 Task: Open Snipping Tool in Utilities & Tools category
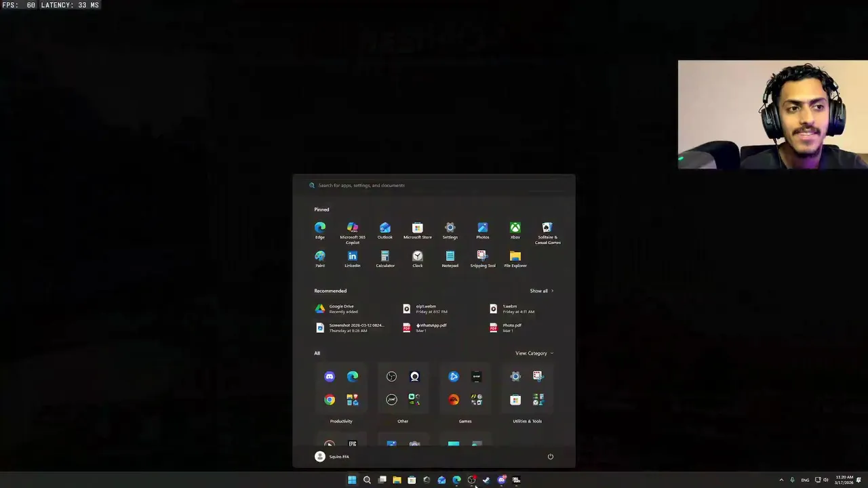pos(538,377)
